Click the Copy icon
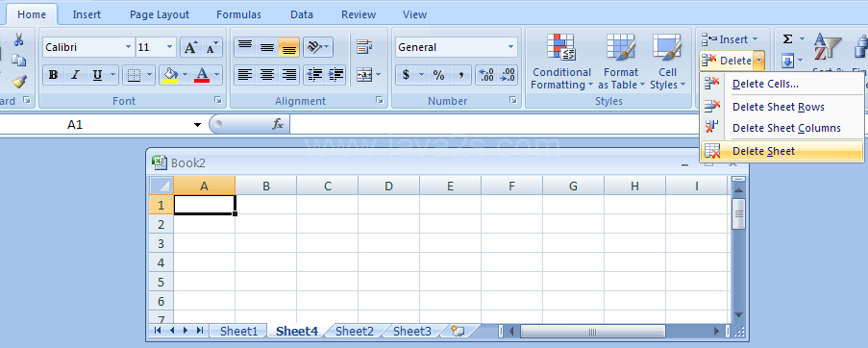The width and height of the screenshot is (868, 348). point(19,60)
